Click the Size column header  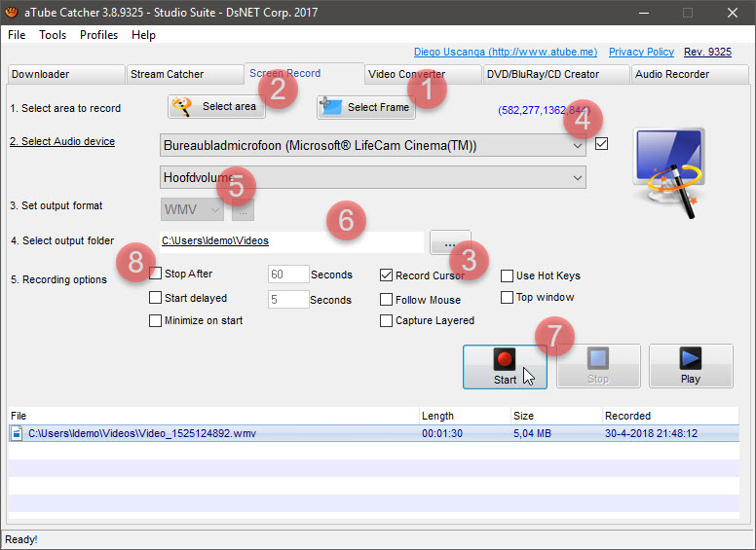[x=556, y=415]
